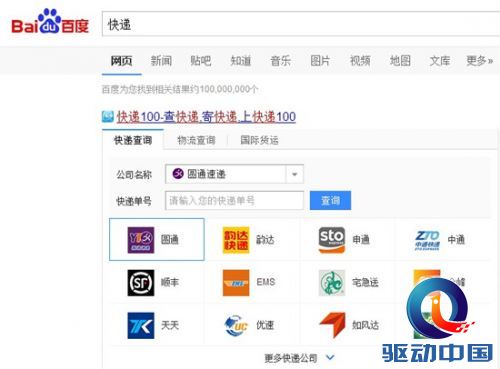Image resolution: width=500 pixels, height=369 pixels.
Task: Expand the 更多» menu
Action: click(x=479, y=61)
